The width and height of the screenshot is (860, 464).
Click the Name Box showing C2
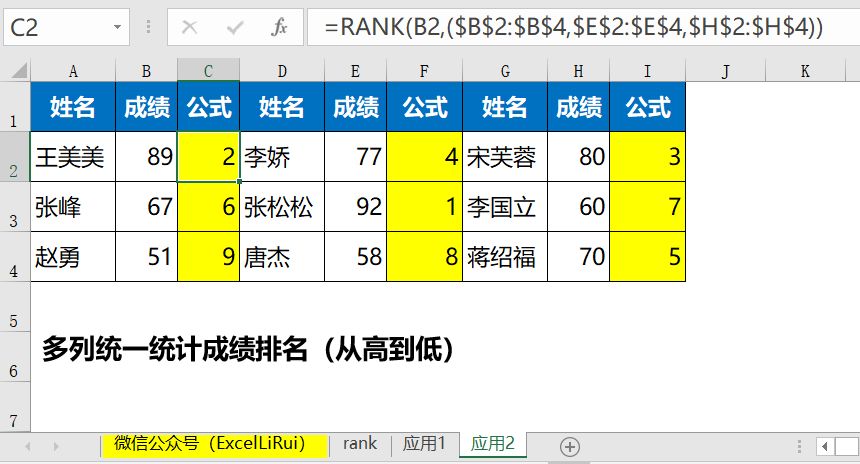(66, 27)
